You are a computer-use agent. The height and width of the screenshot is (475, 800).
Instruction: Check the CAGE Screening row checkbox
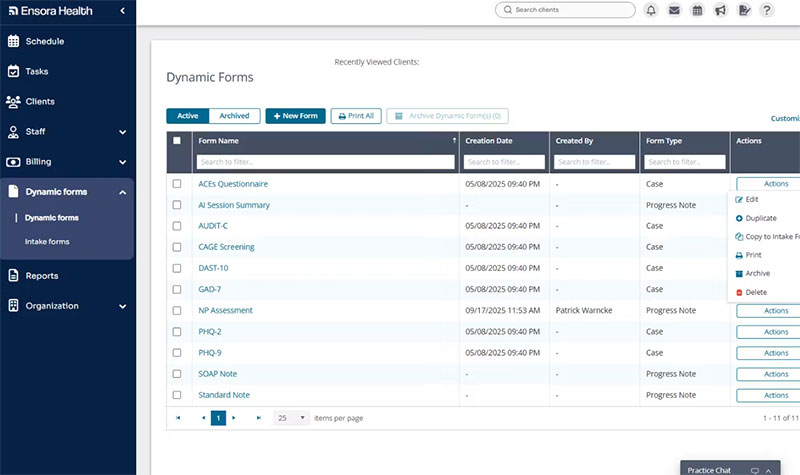(177, 247)
